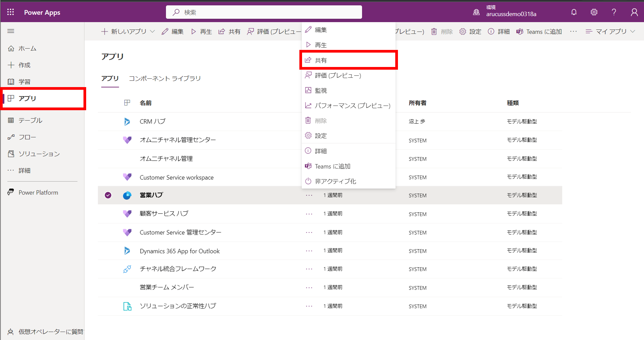Viewport: 644px width, 340px height.
Task: Open settings gear in top header
Action: click(x=594, y=12)
